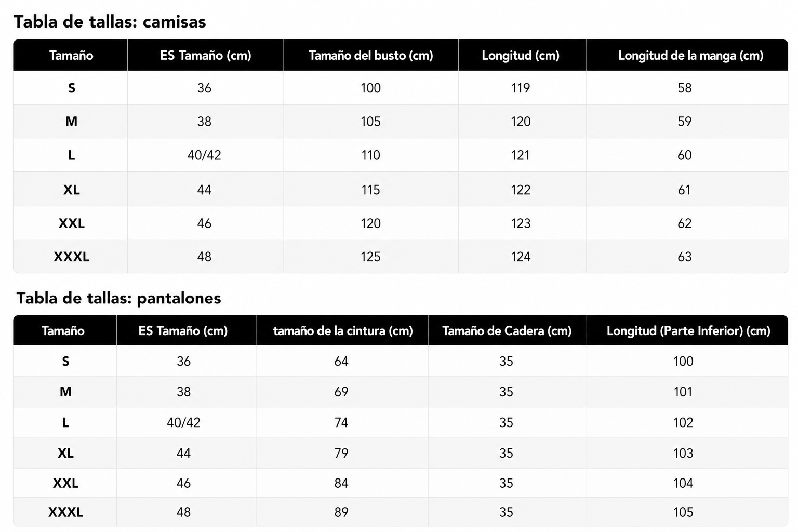
Task: Click the sleeve length value 61
Action: point(684,190)
